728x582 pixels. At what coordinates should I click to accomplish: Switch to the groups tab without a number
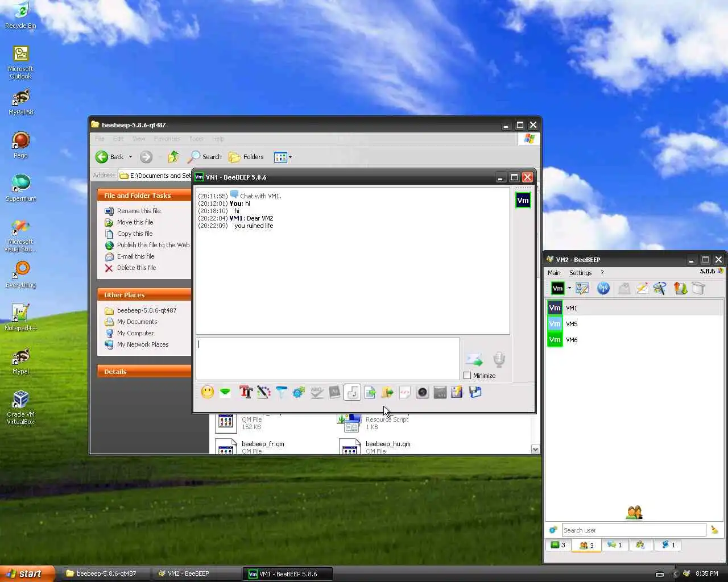click(640, 545)
